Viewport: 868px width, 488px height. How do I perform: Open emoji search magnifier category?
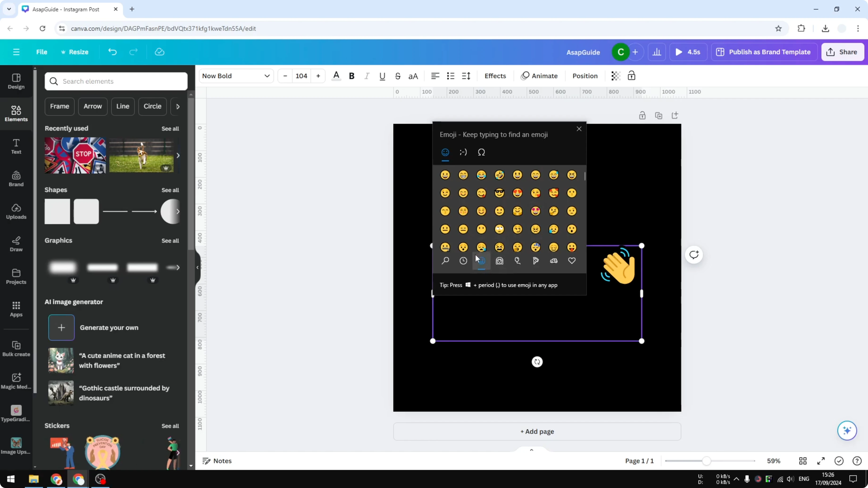[x=445, y=261]
